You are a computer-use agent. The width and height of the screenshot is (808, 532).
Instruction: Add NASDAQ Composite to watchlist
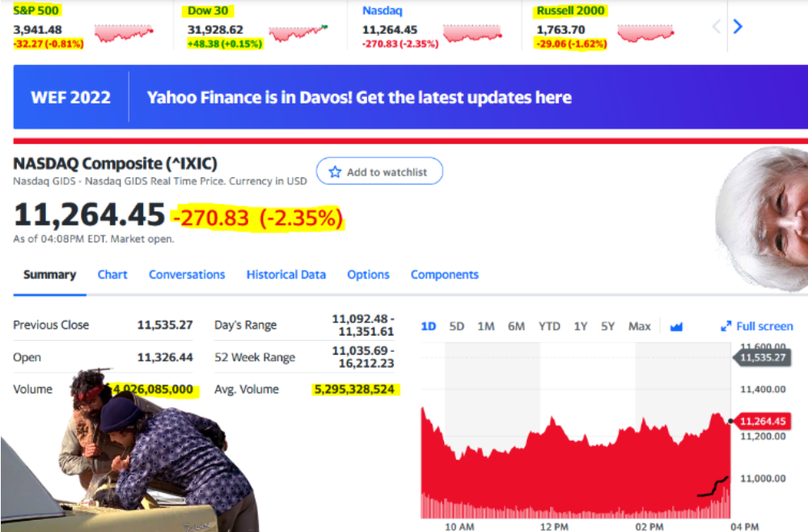(x=379, y=171)
